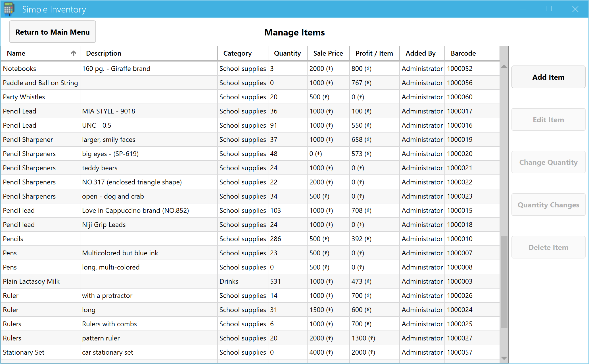Maximize the Simple Inventory window
This screenshot has width=589, height=364.
(548, 9)
